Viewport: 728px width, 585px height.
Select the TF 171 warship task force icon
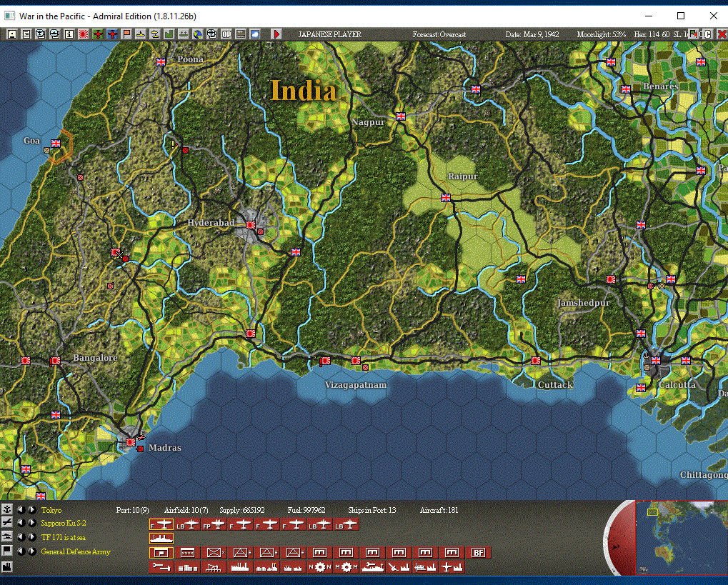[161, 538]
